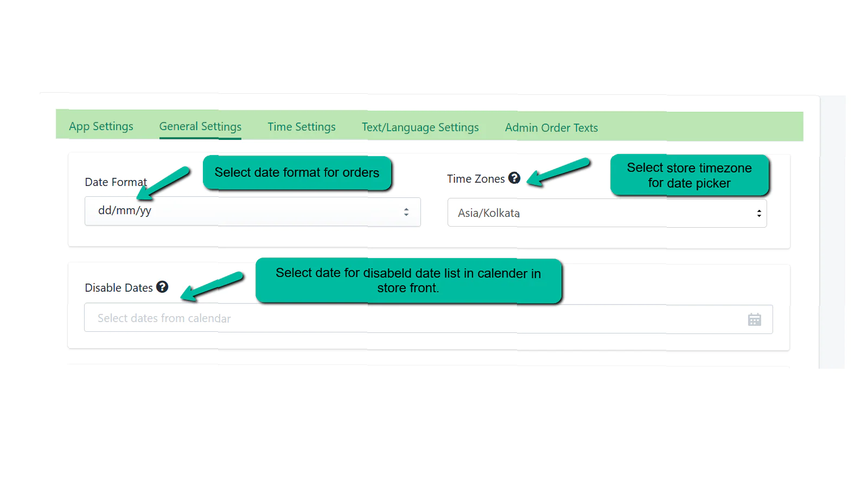Expand the Asia/Kolkata Time Zones dropdown
The height and width of the screenshot is (488, 868).
point(607,213)
